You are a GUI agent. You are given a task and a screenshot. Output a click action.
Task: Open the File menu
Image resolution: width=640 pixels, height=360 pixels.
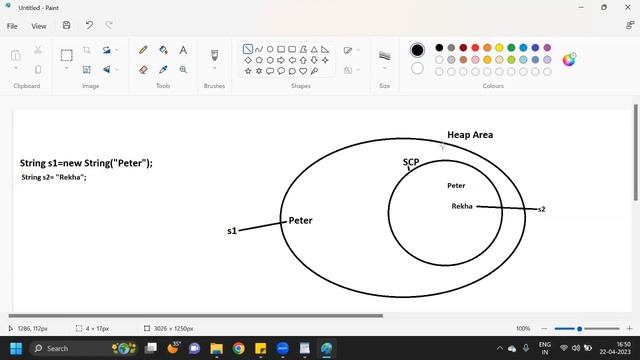click(x=12, y=26)
